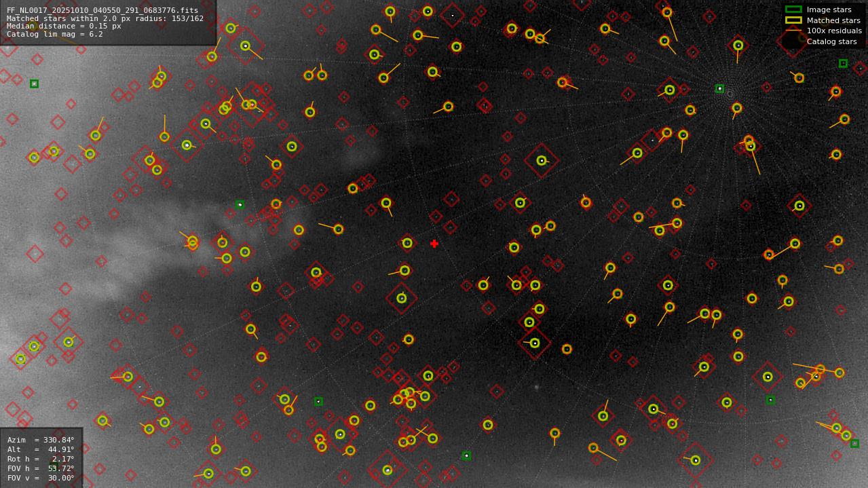The image size is (868, 488).
Task: Select the "Catalog stars" legend label
Action: 831,41
